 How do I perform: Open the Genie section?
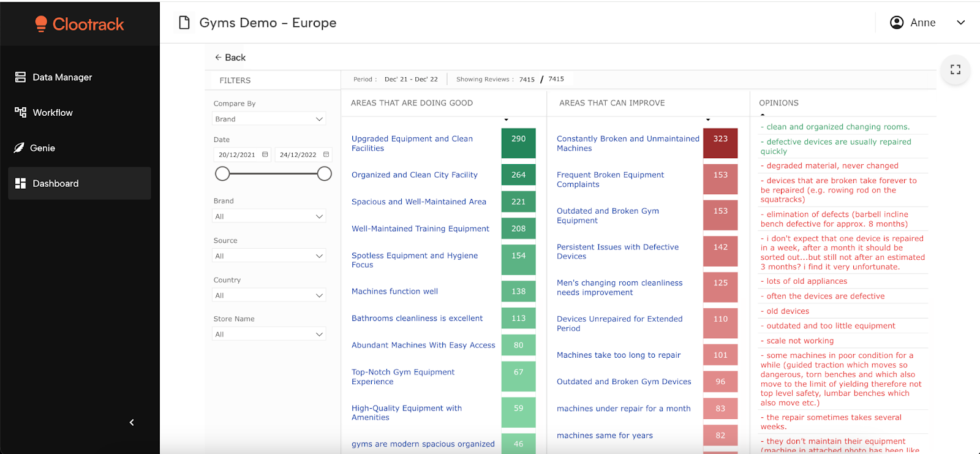point(80,148)
